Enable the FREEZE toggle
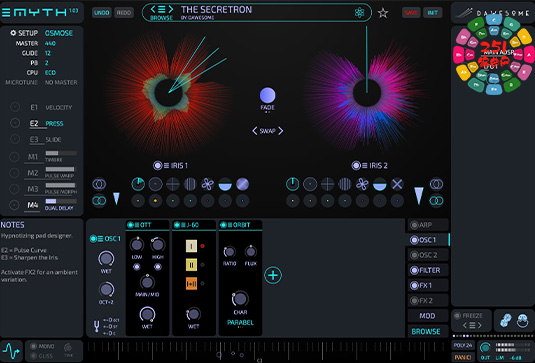 (x=457, y=316)
